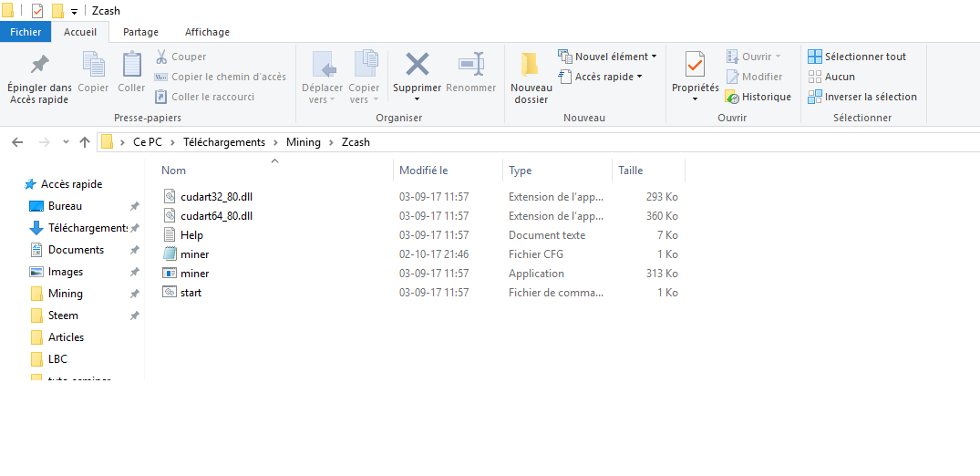Click the Nouvel élément icon
Viewport: 980px width, 476px height.
pos(565,57)
